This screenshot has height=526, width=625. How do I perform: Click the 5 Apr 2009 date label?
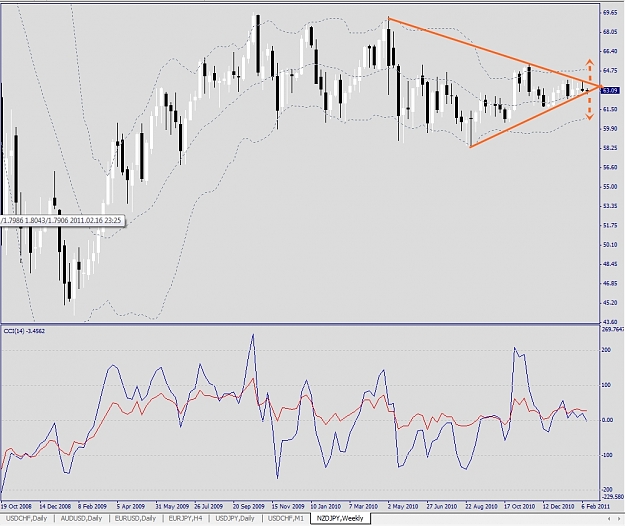click(131, 506)
